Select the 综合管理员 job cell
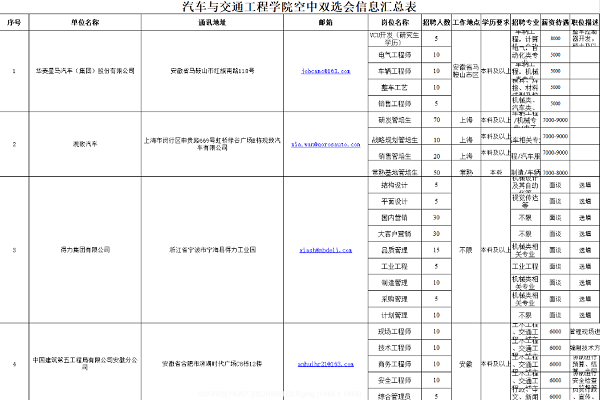The height and width of the screenshot is (400, 600). coord(395,395)
